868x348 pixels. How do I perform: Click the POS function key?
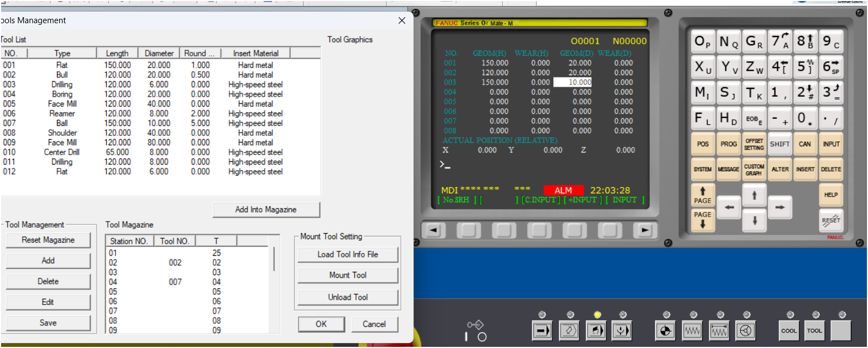(703, 144)
